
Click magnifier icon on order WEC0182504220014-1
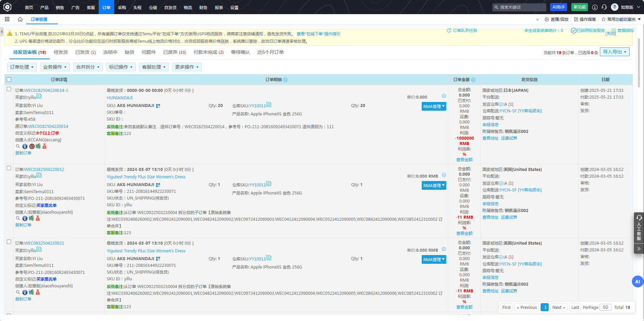click(x=18, y=146)
